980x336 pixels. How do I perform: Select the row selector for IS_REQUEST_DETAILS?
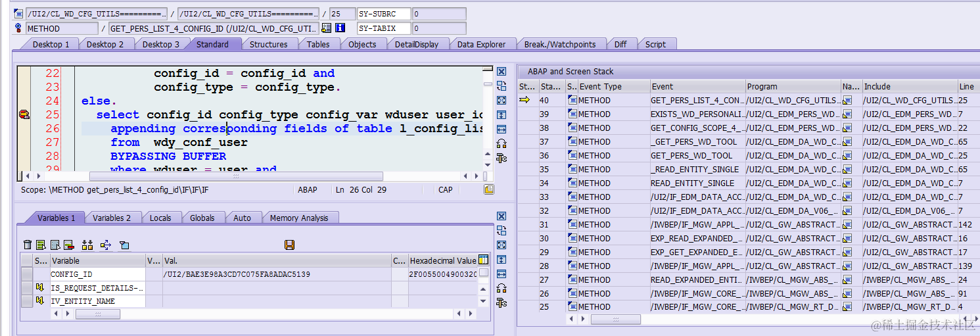(26, 287)
